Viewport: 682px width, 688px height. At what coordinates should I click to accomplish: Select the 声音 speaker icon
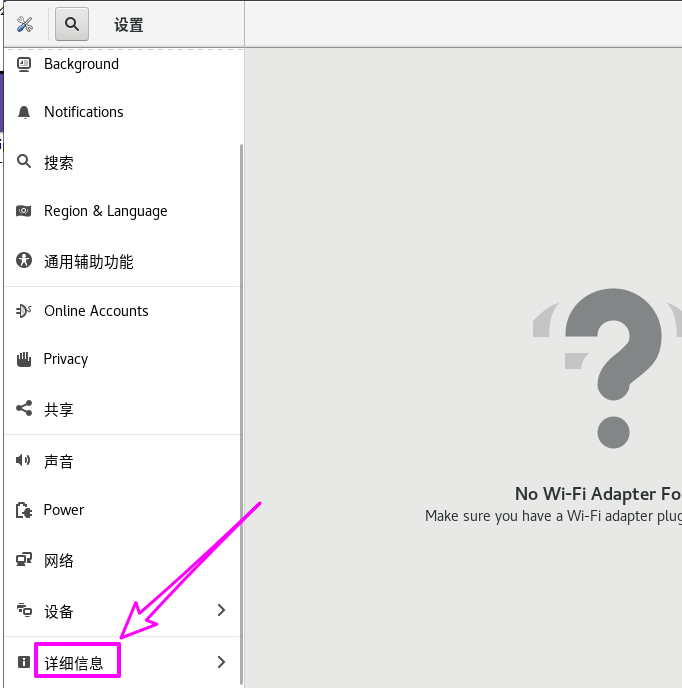coord(24,461)
